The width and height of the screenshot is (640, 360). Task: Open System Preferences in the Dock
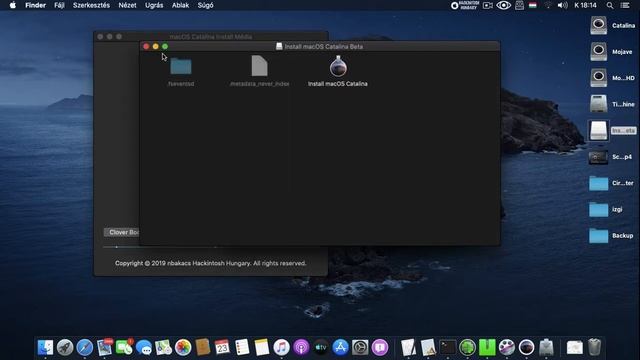pyautogui.click(x=360, y=347)
